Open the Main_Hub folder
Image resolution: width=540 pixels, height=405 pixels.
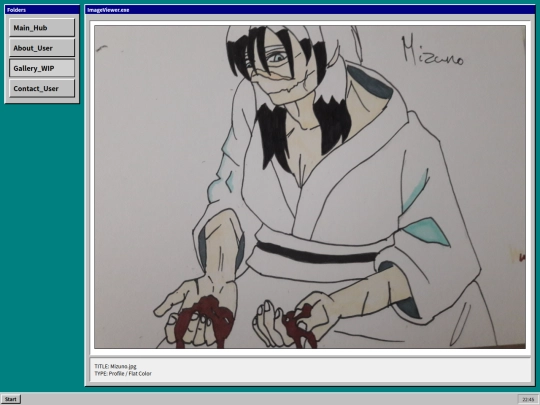tap(42, 28)
